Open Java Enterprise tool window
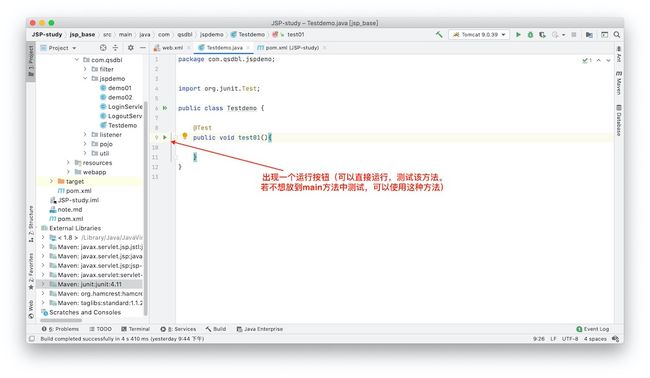The height and width of the screenshot is (378, 650). coord(260,329)
